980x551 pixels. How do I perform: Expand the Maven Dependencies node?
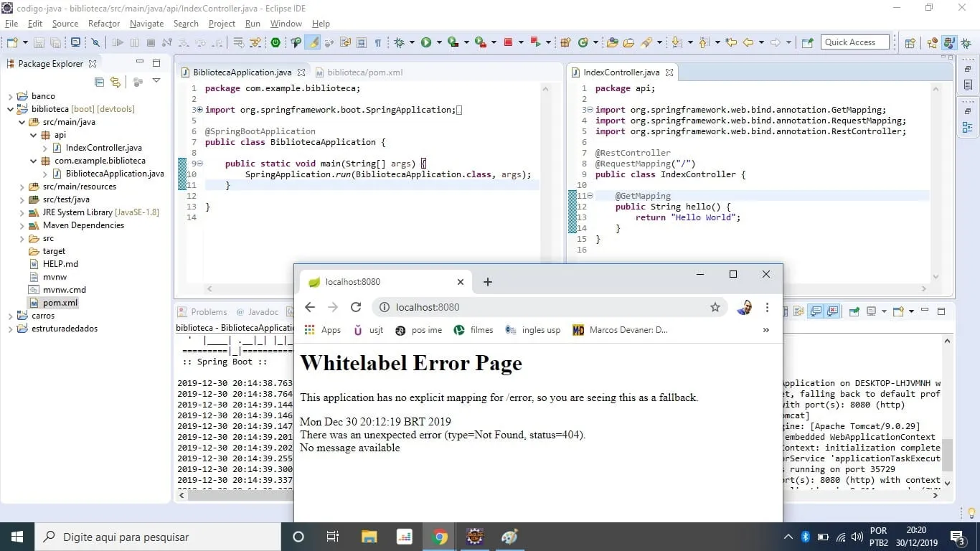point(22,225)
